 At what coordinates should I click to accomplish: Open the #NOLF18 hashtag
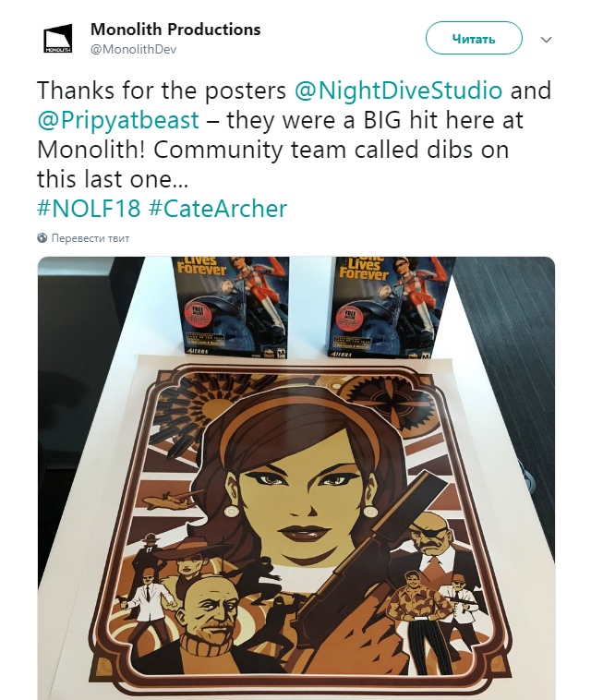point(89,208)
